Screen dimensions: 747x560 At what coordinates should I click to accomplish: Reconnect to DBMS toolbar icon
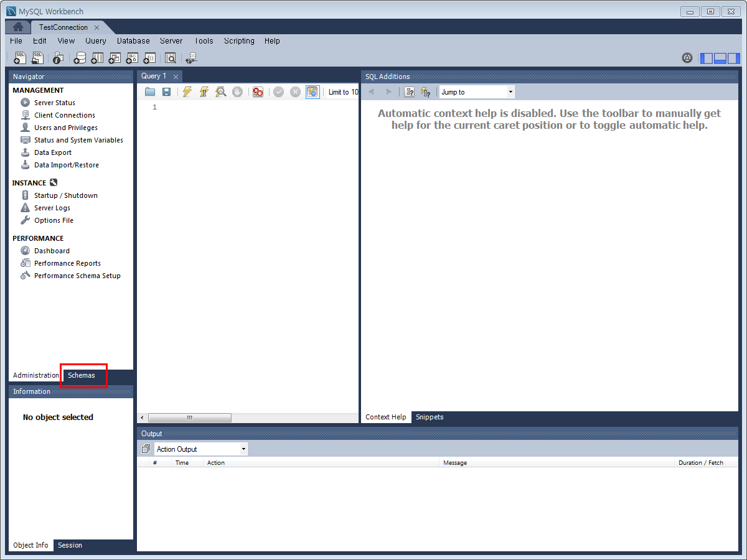pos(192,58)
